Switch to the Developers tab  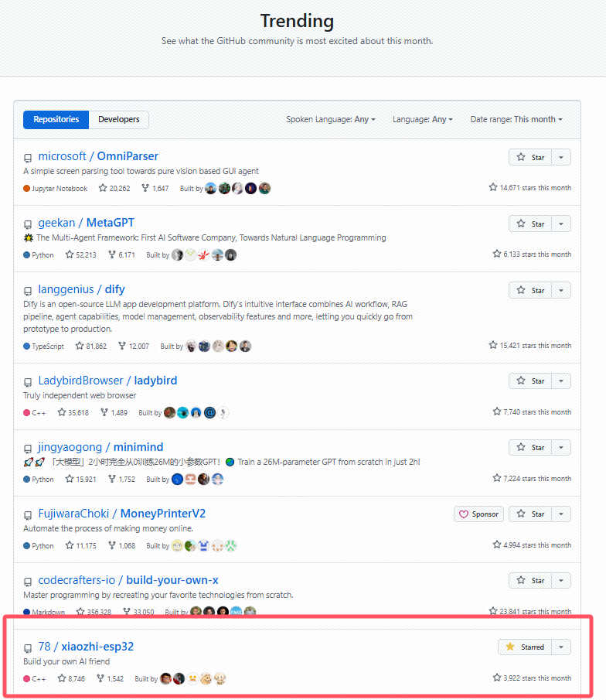119,120
